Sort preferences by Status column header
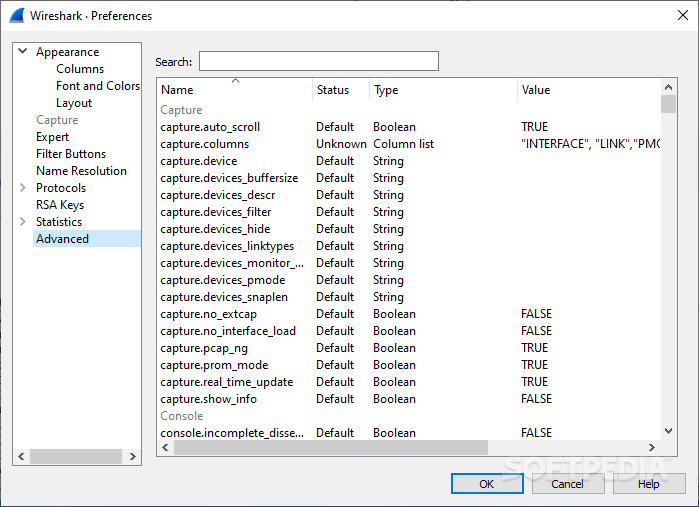This screenshot has height=507, width=699. point(341,90)
